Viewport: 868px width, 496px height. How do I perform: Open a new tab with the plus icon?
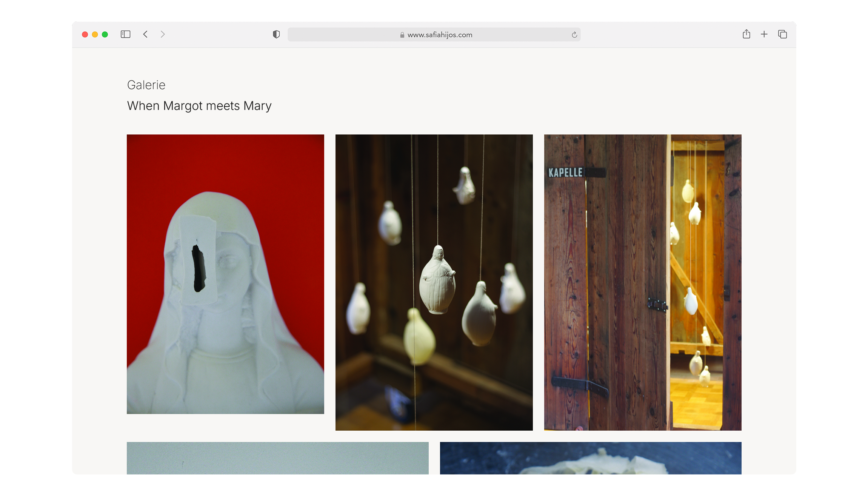(x=764, y=34)
